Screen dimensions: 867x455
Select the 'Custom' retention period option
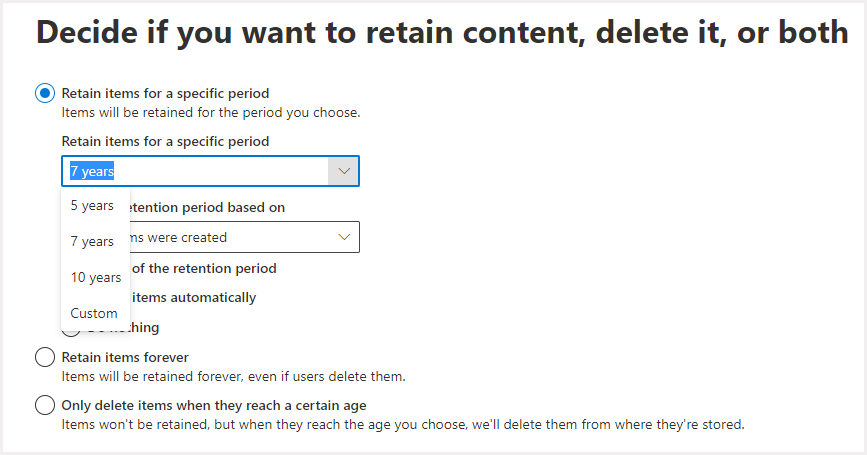tap(94, 313)
